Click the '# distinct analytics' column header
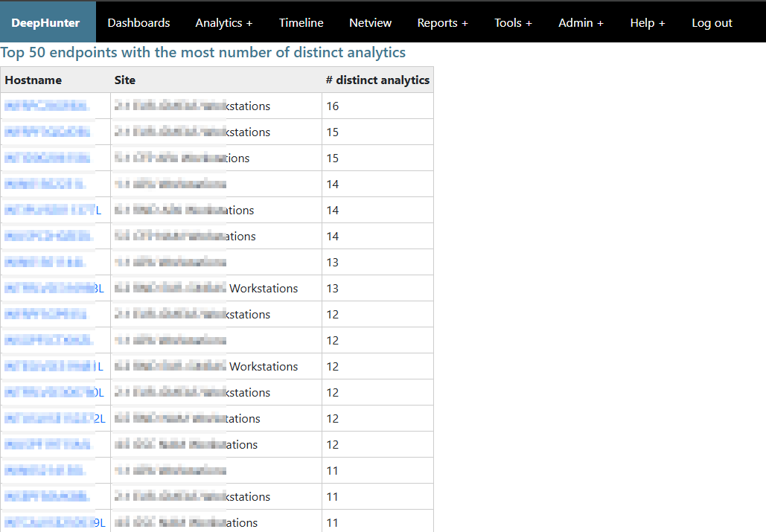 pos(377,80)
